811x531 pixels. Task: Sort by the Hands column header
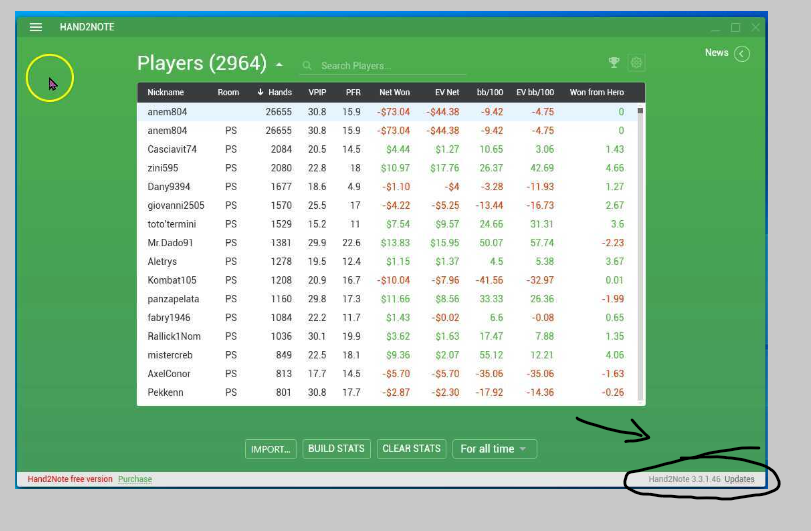click(x=275, y=92)
